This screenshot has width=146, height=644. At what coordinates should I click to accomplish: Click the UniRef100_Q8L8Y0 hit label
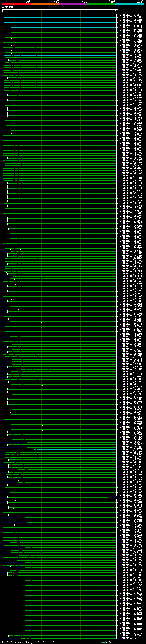point(131,15)
